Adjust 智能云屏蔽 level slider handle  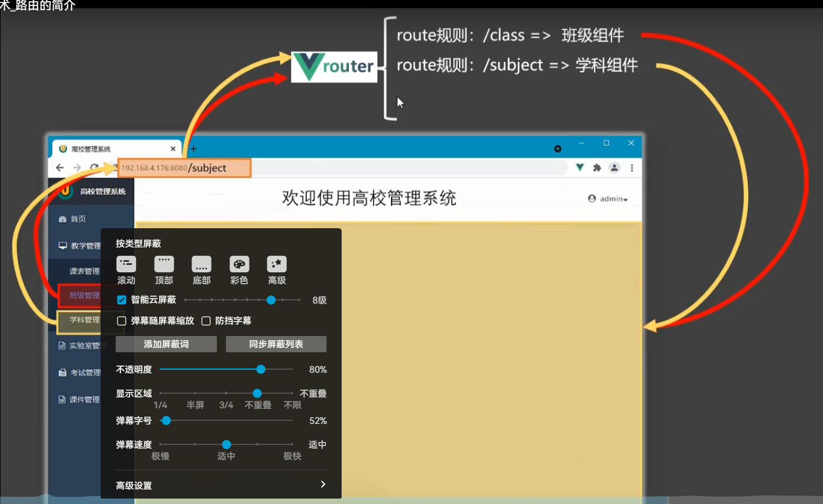tap(271, 300)
